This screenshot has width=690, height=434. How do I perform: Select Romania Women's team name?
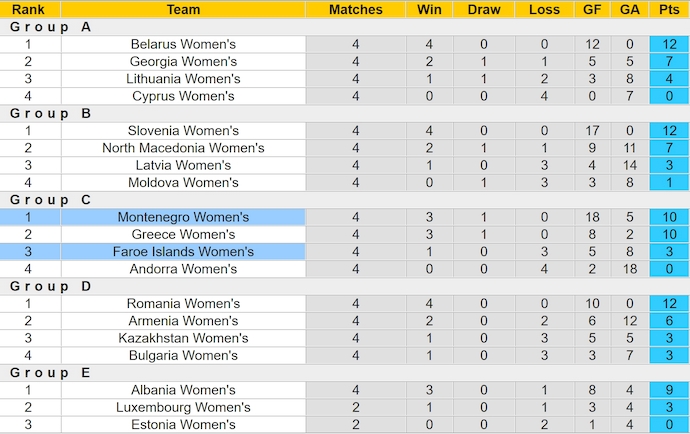click(x=183, y=304)
